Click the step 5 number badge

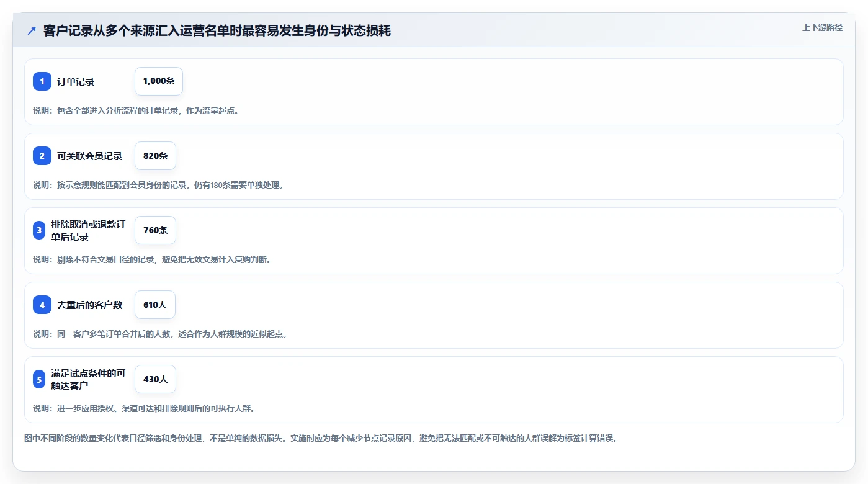coord(39,379)
